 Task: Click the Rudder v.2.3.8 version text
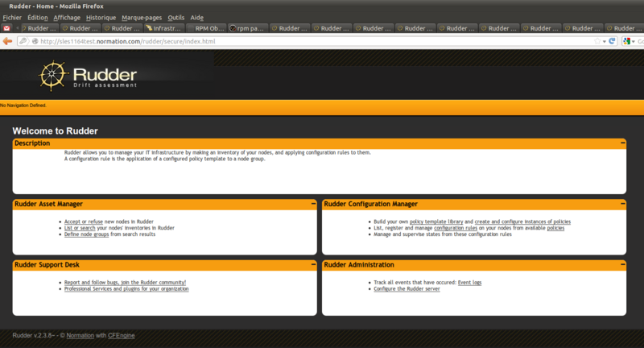[32, 335]
